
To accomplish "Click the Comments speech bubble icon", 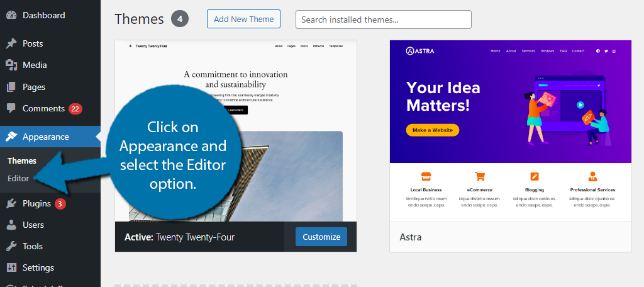I will pos(11,108).
